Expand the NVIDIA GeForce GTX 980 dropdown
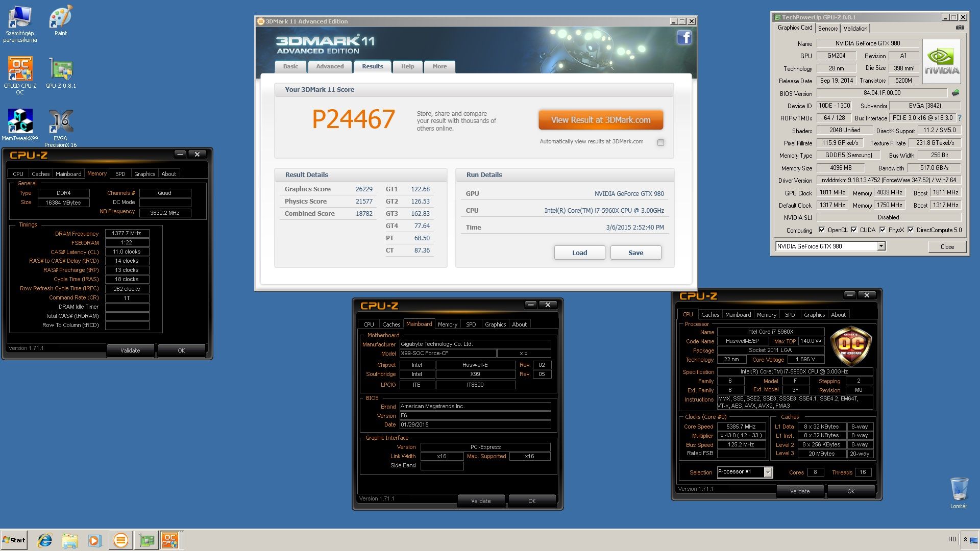The width and height of the screenshot is (980, 551). tap(881, 246)
